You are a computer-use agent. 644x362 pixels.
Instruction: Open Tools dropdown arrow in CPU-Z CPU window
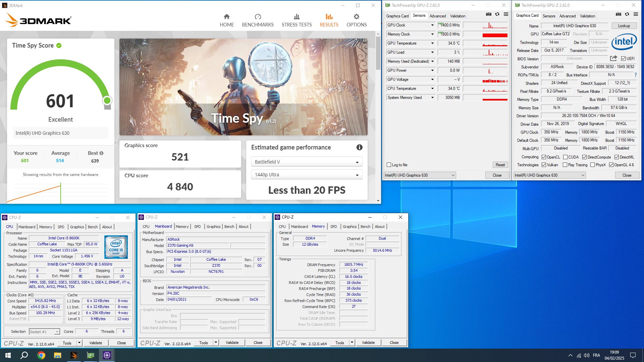click(79, 343)
